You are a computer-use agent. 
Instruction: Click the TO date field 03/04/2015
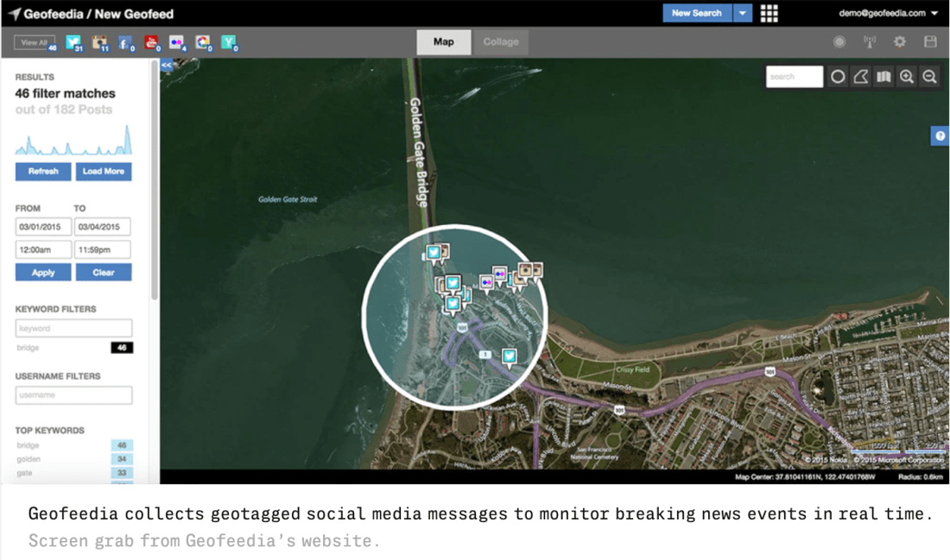(x=103, y=226)
